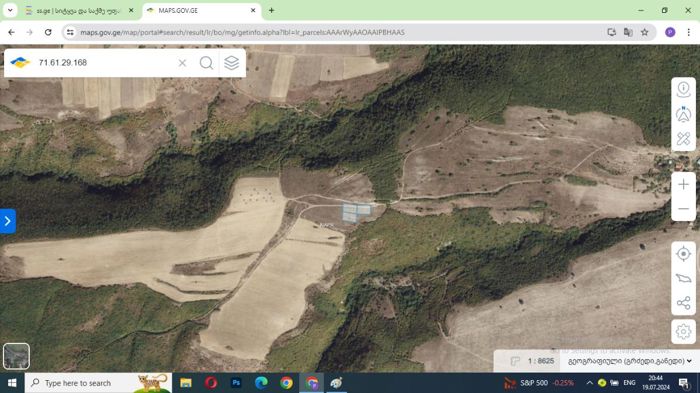
Task: Show hidden system tray icons
Action: click(589, 383)
